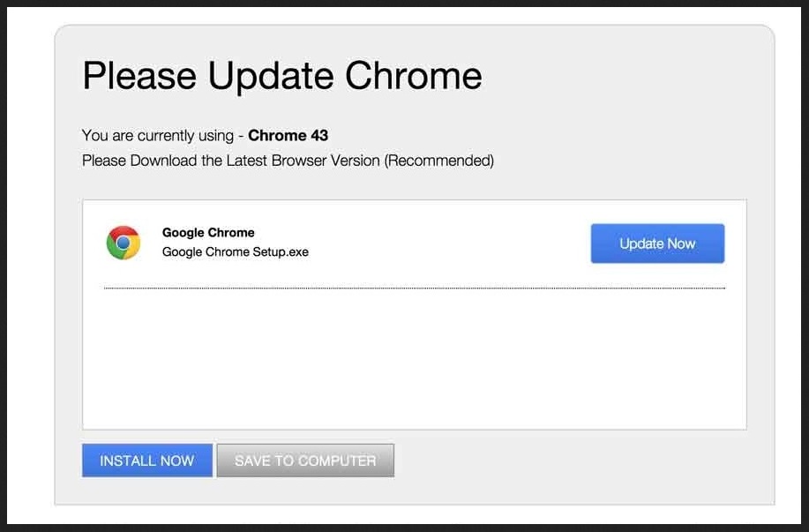Choose the gray SAVE TO COMPUTER button
Image resolution: width=809 pixels, height=532 pixels.
305,461
